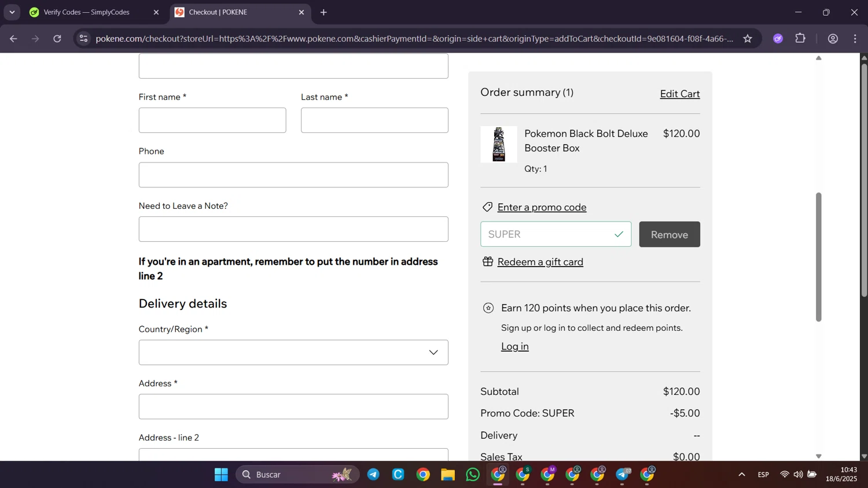Open the tab search dropdown

click(x=12, y=12)
